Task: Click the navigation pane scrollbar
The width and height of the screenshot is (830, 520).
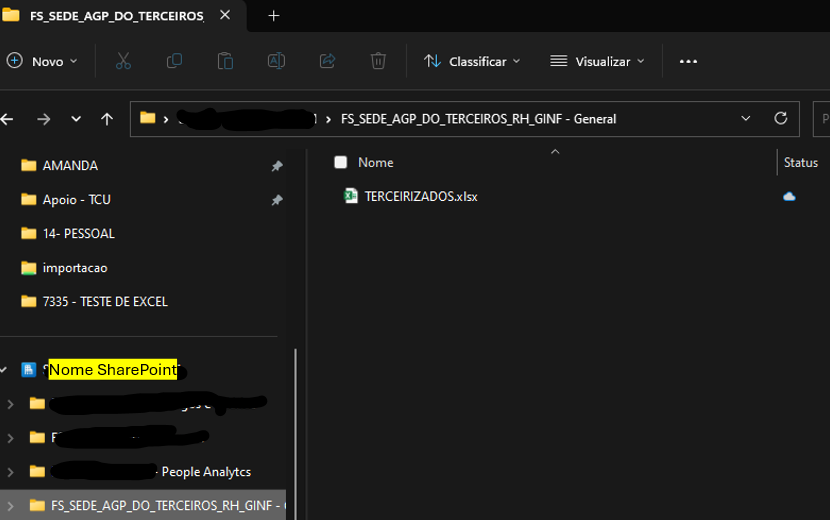Action: pos(295,432)
